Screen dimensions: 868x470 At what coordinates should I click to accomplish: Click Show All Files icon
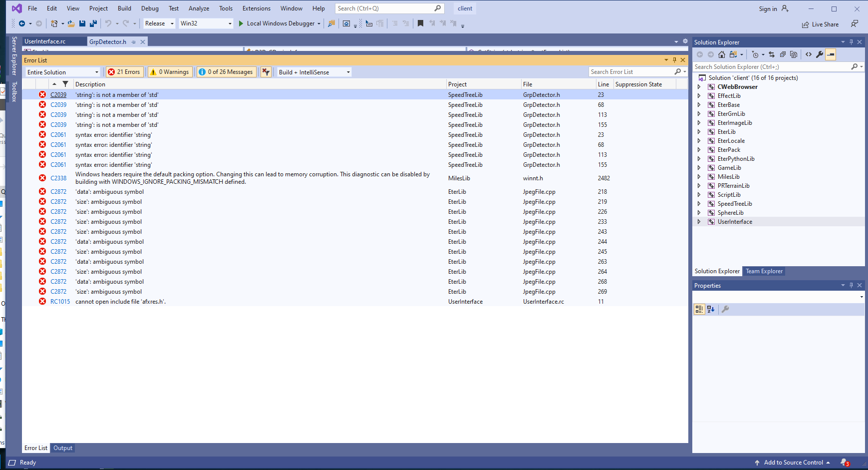[794, 54]
